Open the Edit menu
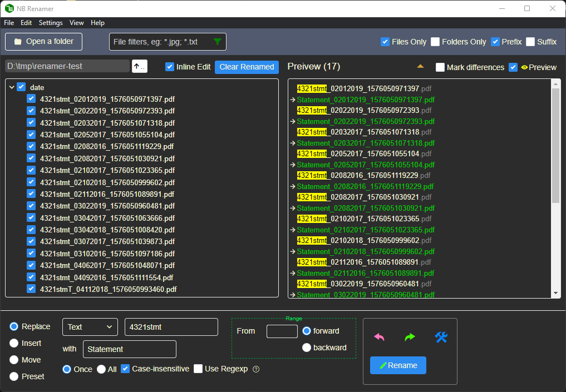The image size is (566, 392). (26, 23)
